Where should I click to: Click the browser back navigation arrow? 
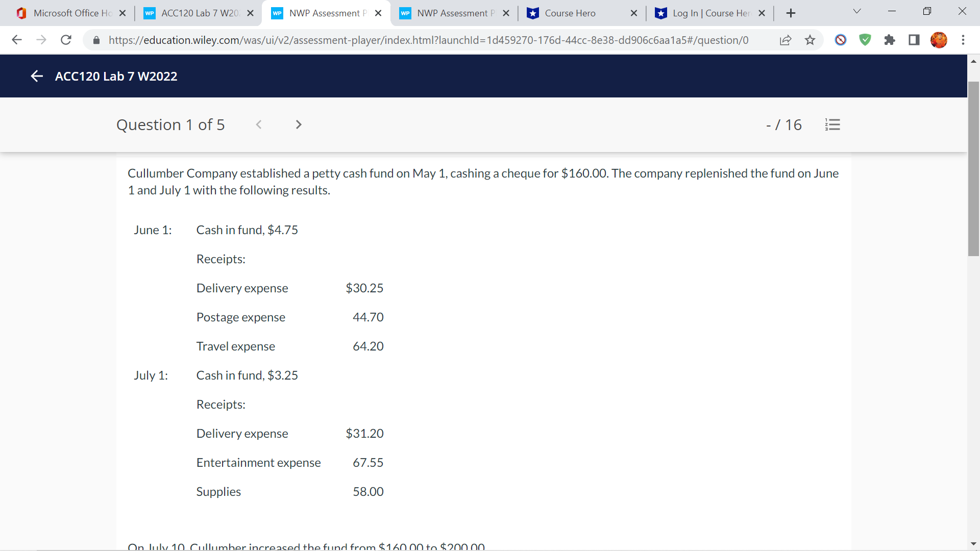click(17, 40)
